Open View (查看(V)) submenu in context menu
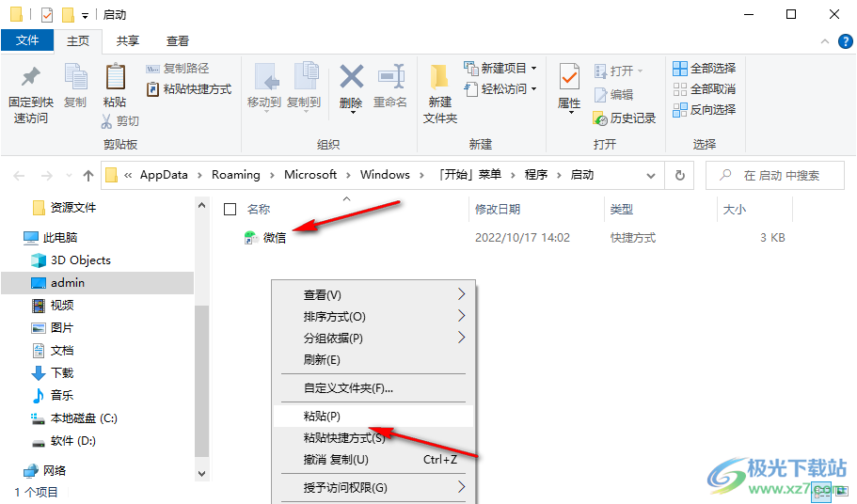The height and width of the screenshot is (504, 857). (373, 295)
